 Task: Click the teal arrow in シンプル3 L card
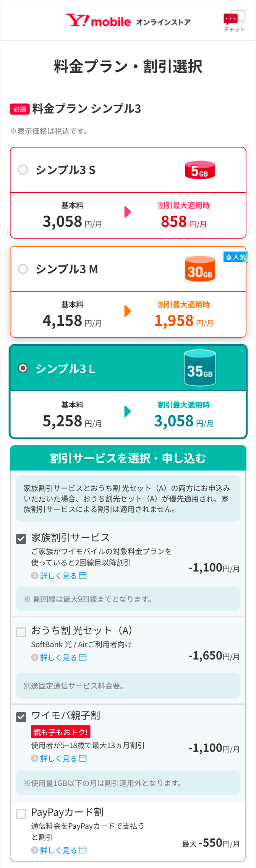coord(128,411)
